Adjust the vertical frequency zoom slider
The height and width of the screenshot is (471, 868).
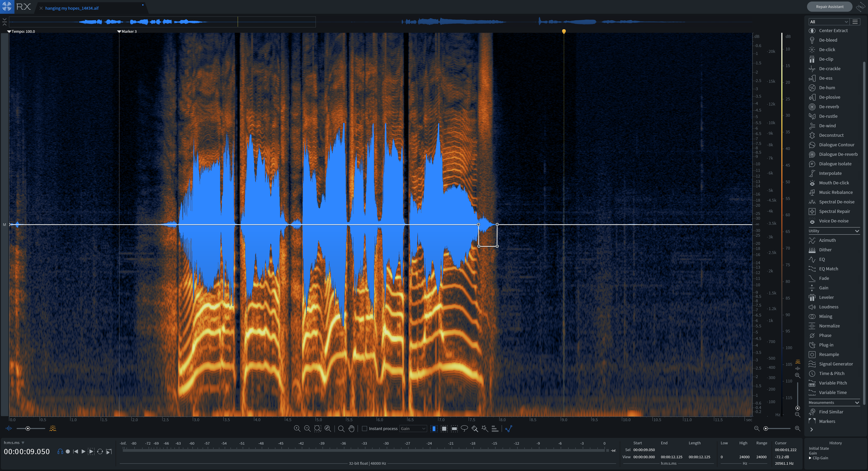pyautogui.click(x=798, y=408)
